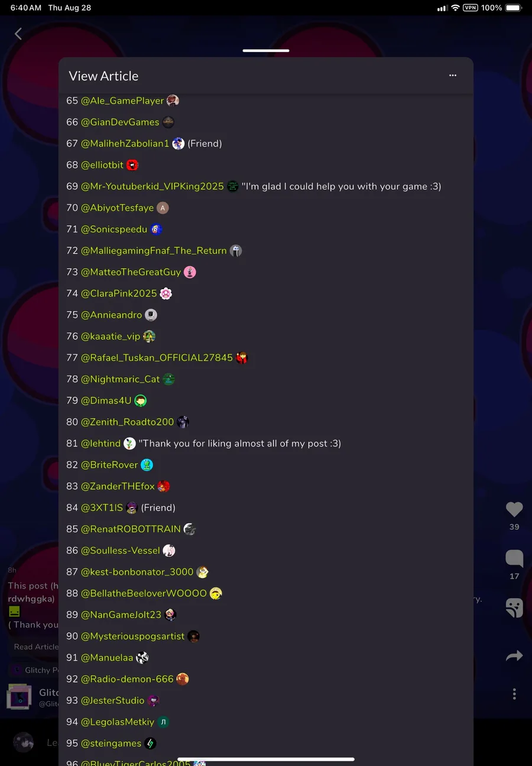The height and width of the screenshot is (766, 532).
Task: Tap the AbiyotTesfaye avatar with letter A
Action: (163, 208)
